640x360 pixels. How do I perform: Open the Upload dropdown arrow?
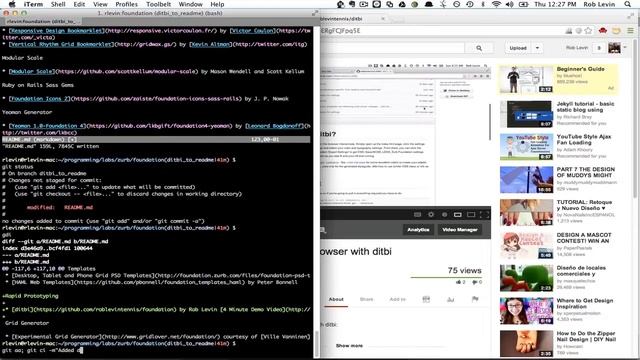(x=537, y=48)
